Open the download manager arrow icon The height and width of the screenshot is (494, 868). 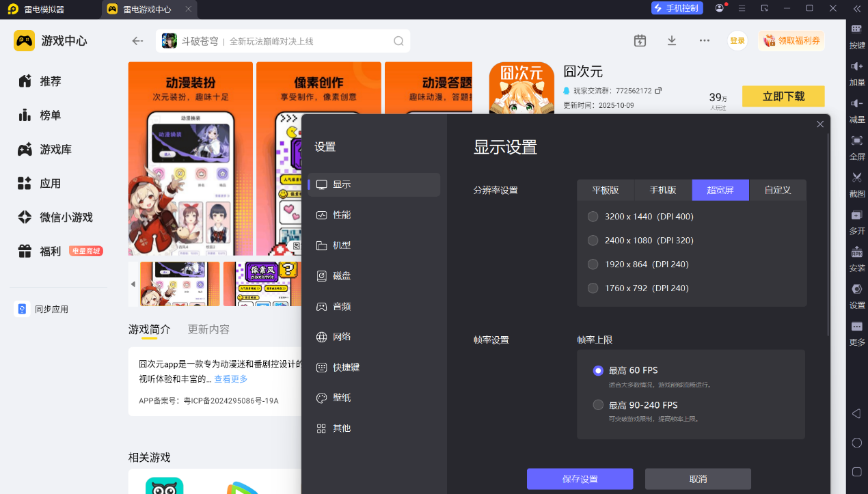pyautogui.click(x=672, y=41)
